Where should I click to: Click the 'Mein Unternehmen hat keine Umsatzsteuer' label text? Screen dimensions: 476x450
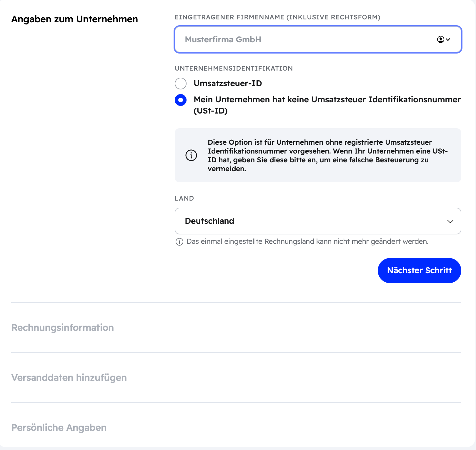327,105
